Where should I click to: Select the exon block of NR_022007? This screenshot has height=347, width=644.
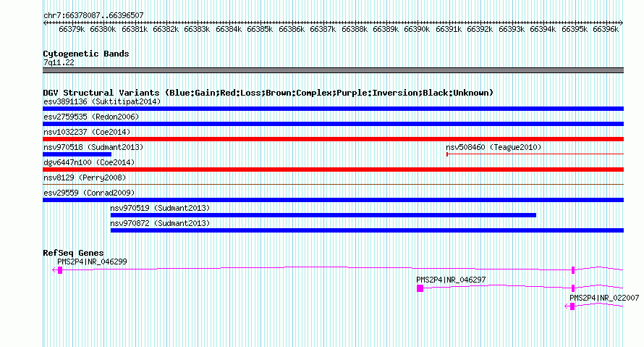572,306
